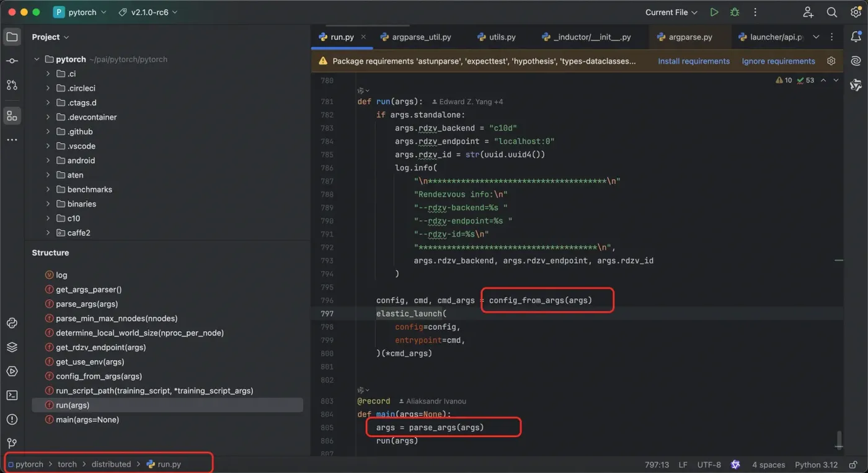Open Python Packages layers icon
The width and height of the screenshot is (868, 473).
(x=12, y=347)
